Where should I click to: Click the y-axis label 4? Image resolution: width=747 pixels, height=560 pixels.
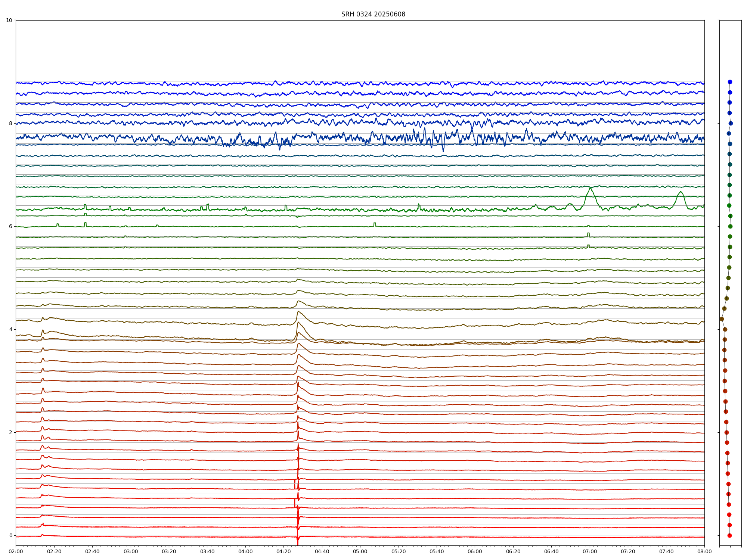click(x=10, y=329)
